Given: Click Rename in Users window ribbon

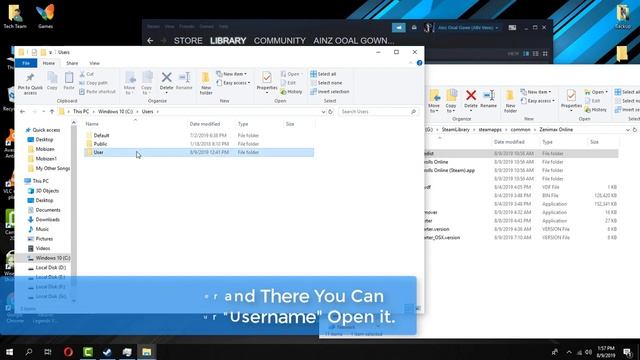Looking at the screenshot, I should (x=184, y=81).
